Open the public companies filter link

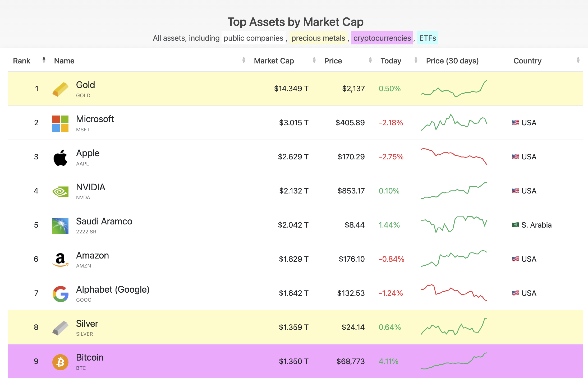[253, 38]
